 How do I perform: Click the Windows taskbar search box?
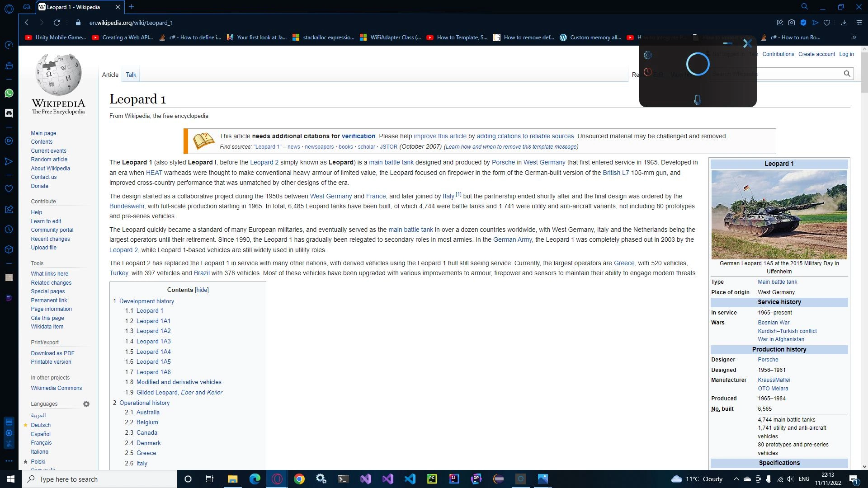click(99, 479)
